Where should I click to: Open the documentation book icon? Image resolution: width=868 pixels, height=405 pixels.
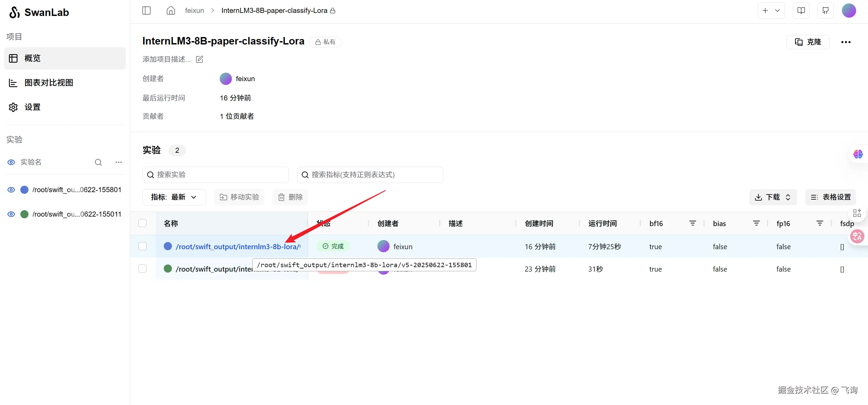tap(801, 11)
